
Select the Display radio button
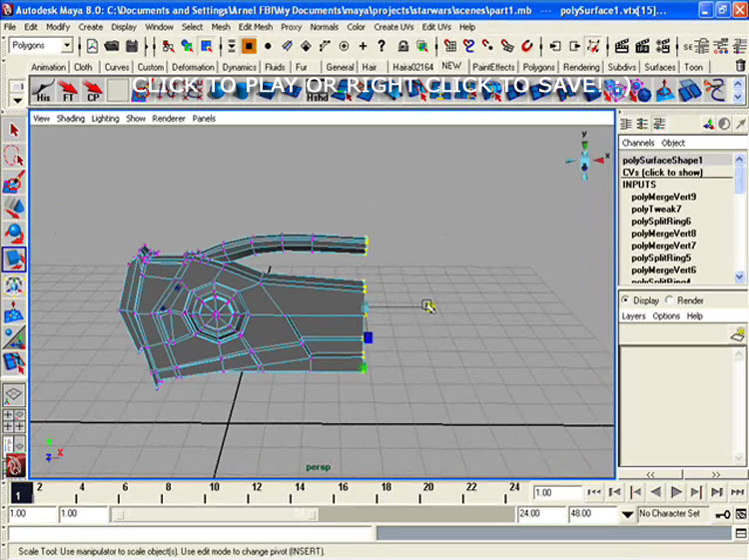[626, 300]
